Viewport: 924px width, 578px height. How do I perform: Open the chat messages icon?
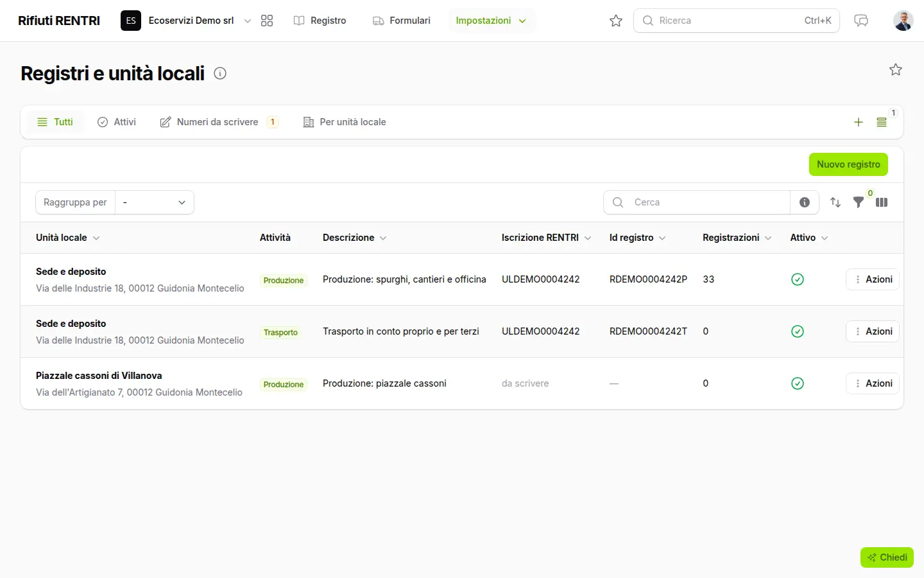861,21
